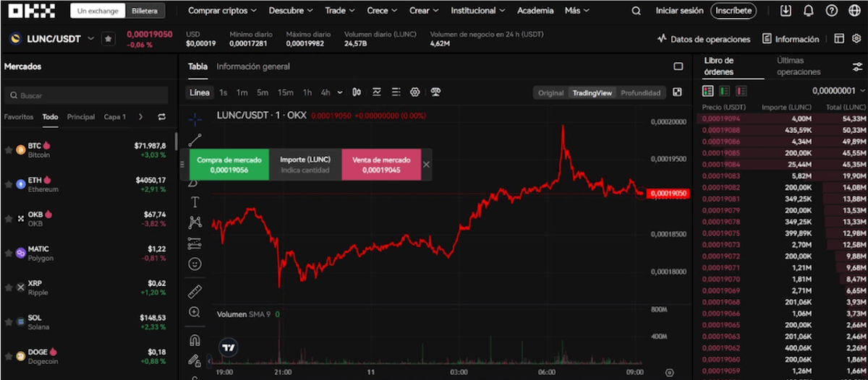Image resolution: width=868 pixels, height=380 pixels.
Task: Open the chart indicators icon
Action: tap(377, 92)
